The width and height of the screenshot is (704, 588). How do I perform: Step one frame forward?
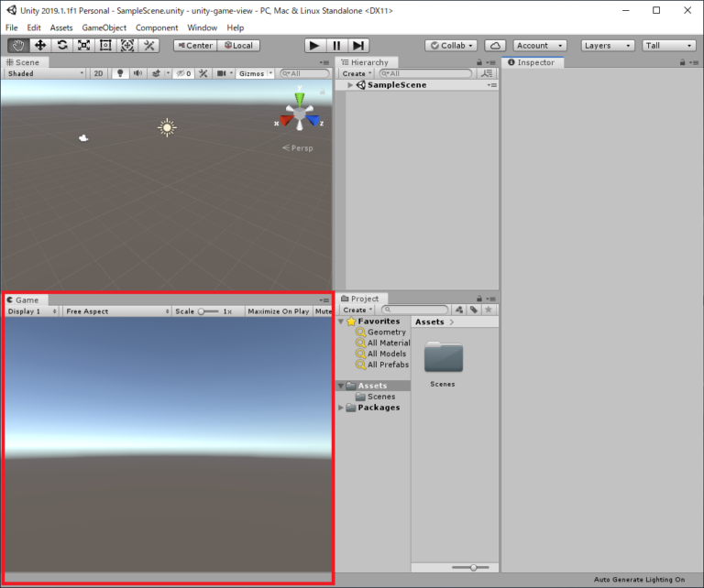[357, 45]
